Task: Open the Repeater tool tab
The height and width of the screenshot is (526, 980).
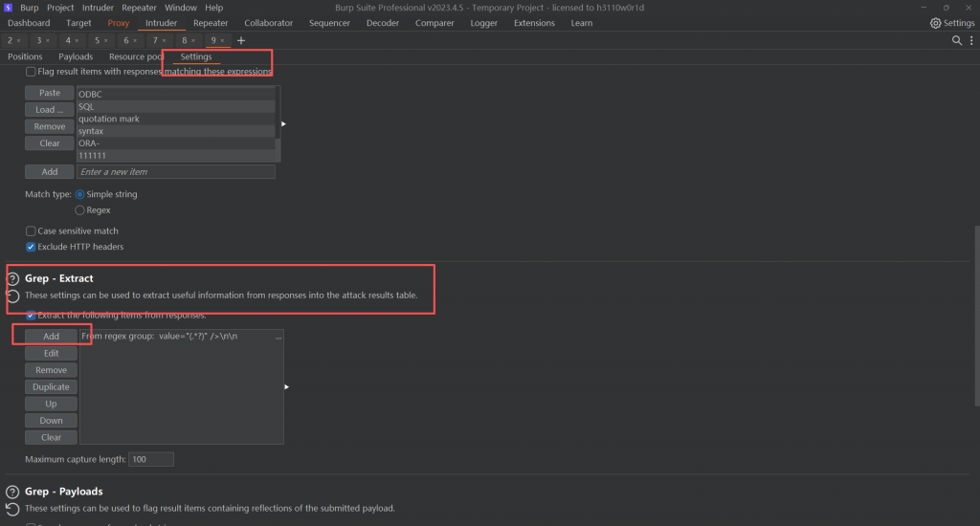Action: coord(211,23)
